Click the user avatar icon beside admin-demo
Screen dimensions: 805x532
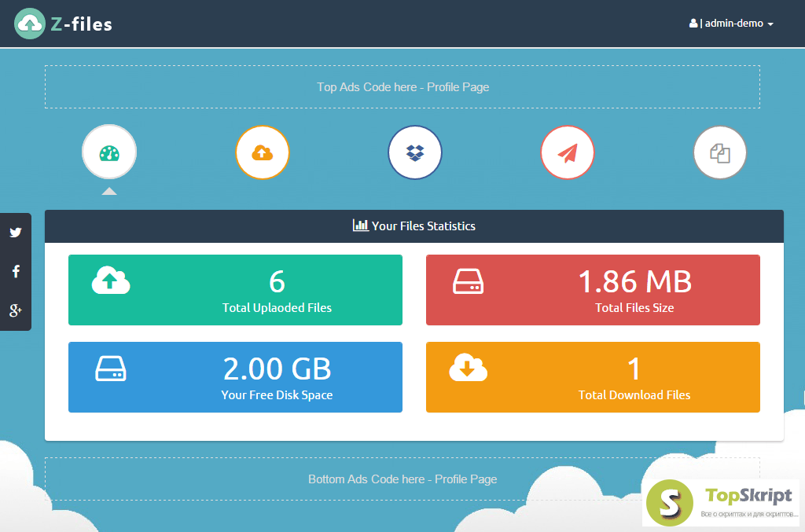coord(693,23)
